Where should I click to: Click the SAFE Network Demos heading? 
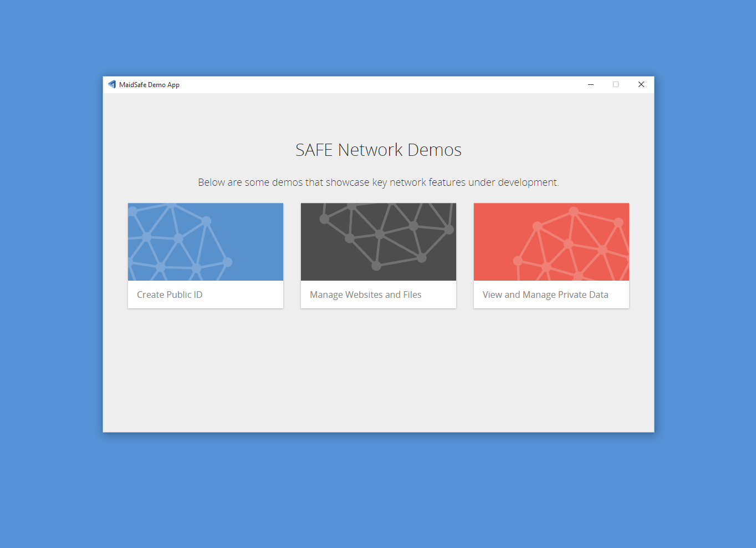pyautogui.click(x=379, y=150)
